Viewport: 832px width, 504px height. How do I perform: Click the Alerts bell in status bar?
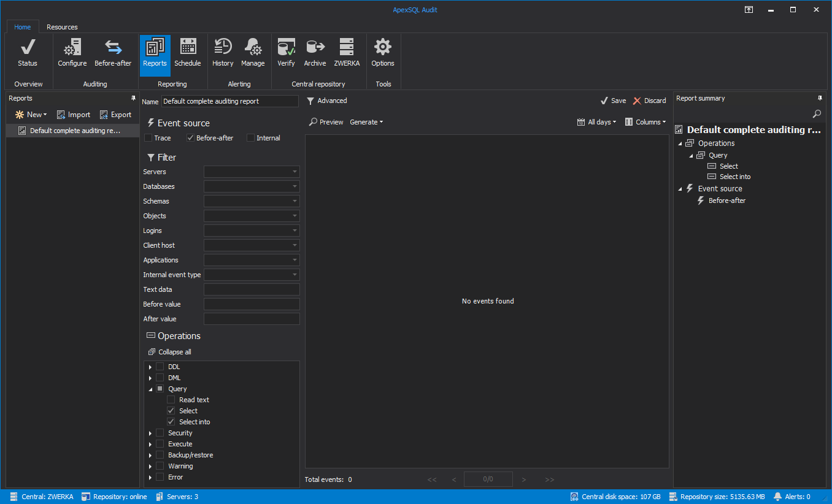click(778, 497)
